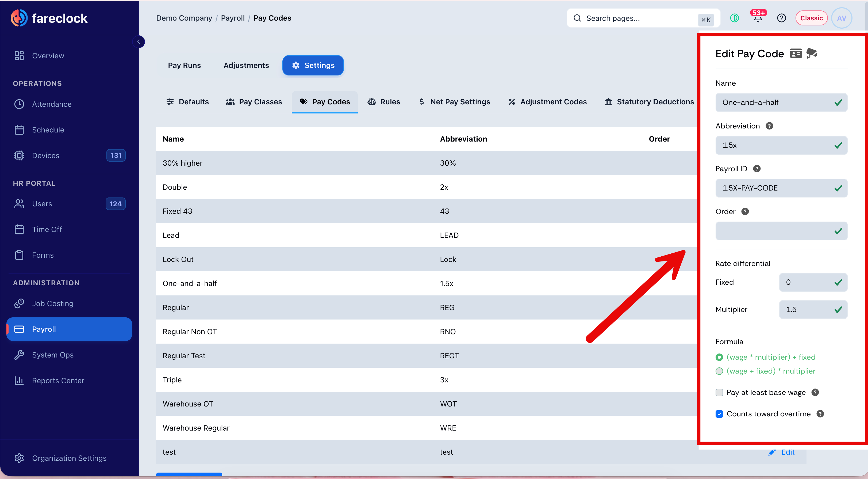Click the security camera icon beside Edit Pay Code
Image resolution: width=868 pixels, height=479 pixels.
pyautogui.click(x=812, y=53)
